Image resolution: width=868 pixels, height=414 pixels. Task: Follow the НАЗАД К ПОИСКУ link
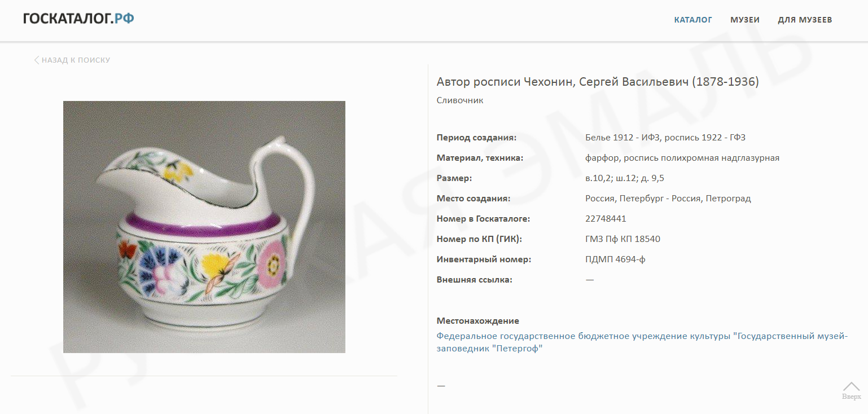tap(76, 60)
